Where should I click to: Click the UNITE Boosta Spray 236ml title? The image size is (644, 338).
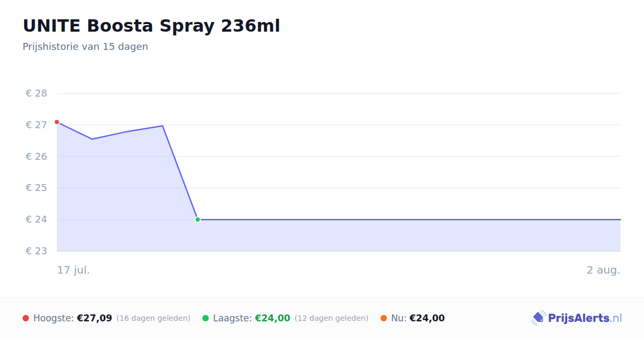tap(151, 26)
